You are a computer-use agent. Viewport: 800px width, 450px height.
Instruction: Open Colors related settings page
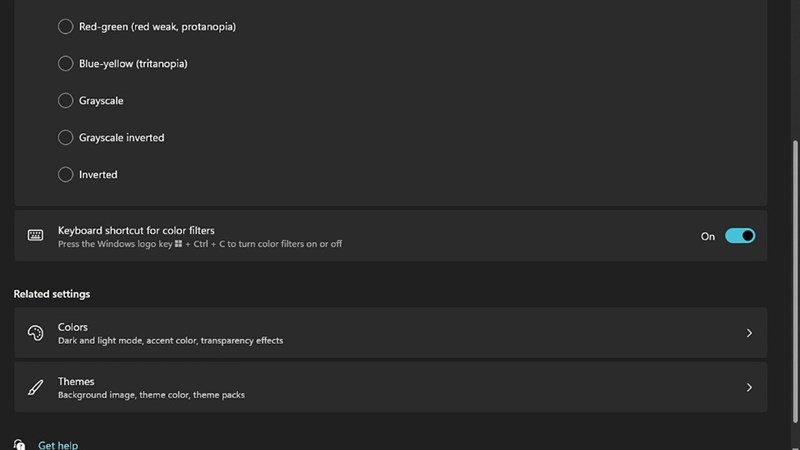[x=390, y=333]
